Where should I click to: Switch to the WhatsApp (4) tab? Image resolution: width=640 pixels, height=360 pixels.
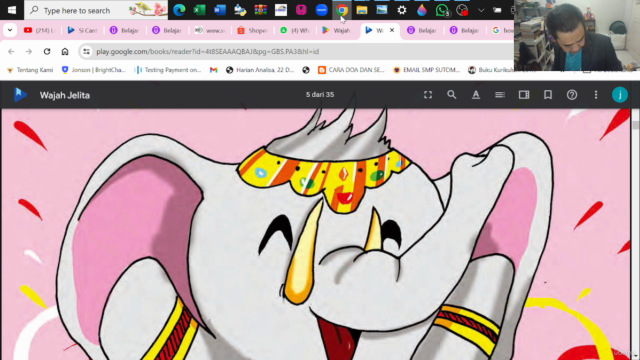pyautogui.click(x=295, y=30)
